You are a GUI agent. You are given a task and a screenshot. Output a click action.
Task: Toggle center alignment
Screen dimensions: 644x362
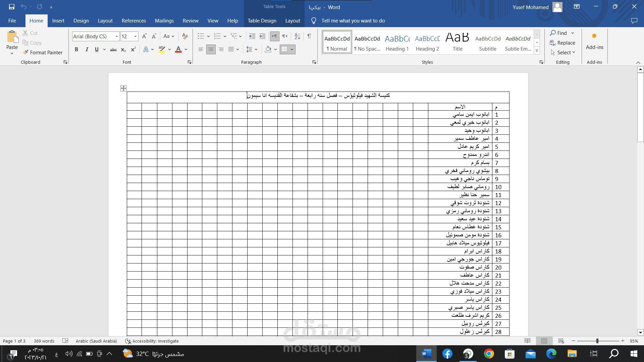[211, 50]
